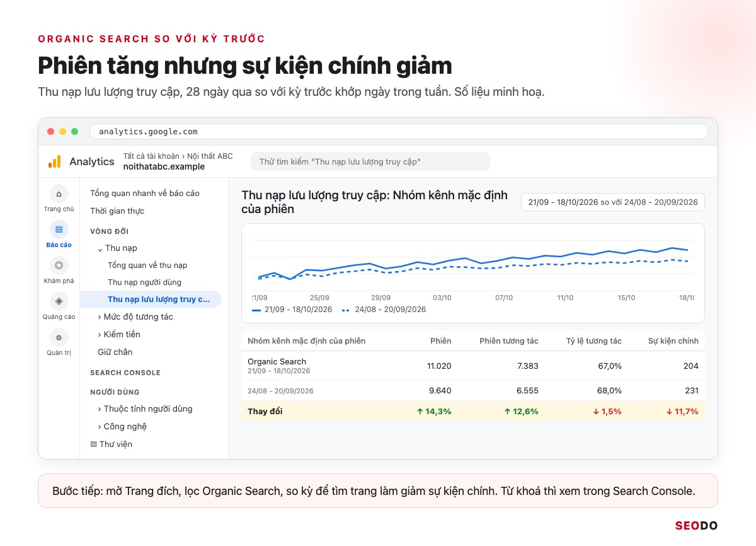The width and height of the screenshot is (756, 546).
Task: Expand Kiếm tiền section
Action: 119,334
